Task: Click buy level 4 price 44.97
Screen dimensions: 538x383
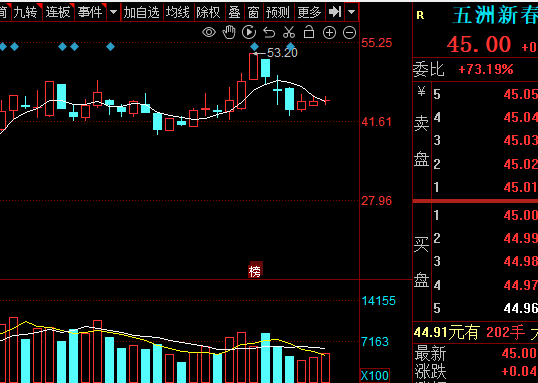Action: click(521, 285)
